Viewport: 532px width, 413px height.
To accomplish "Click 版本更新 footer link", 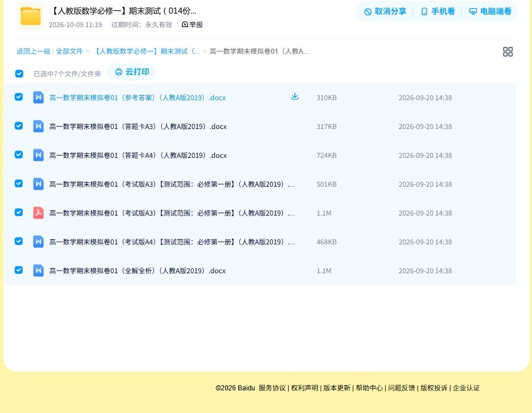I will pos(337,388).
